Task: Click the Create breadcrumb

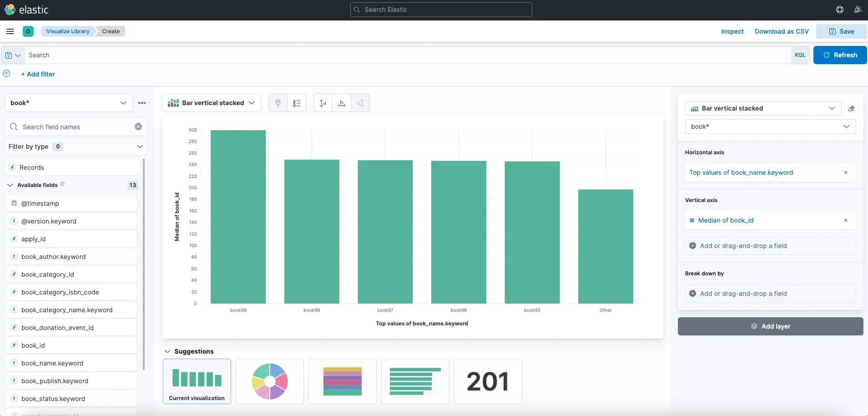Action: [111, 31]
